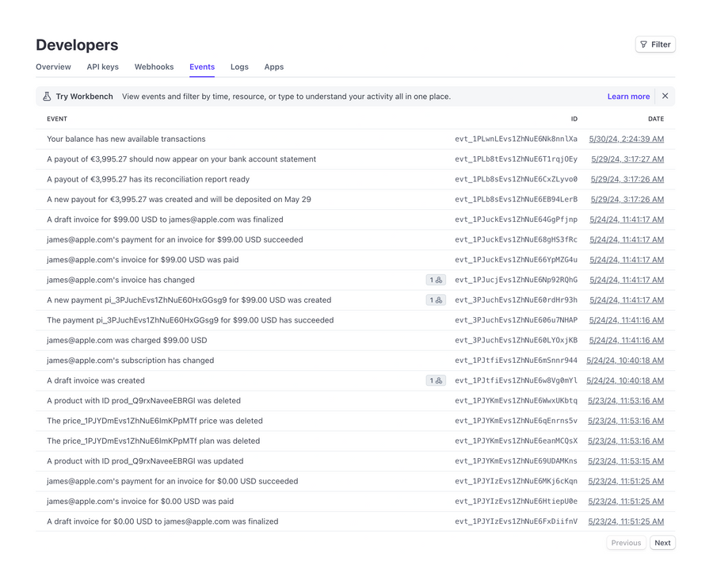Click the Previous pagination button
This screenshot has height=588, width=713.
pos(626,543)
